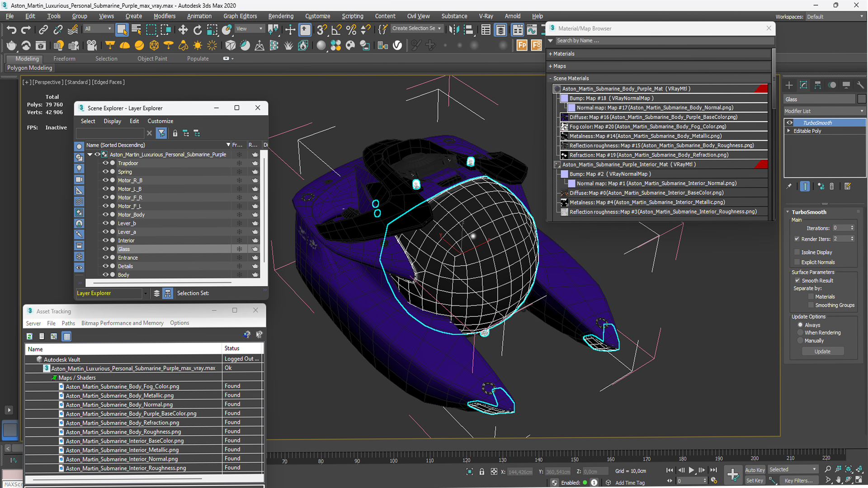Enable Explicit Normals checkbox

pos(797,262)
